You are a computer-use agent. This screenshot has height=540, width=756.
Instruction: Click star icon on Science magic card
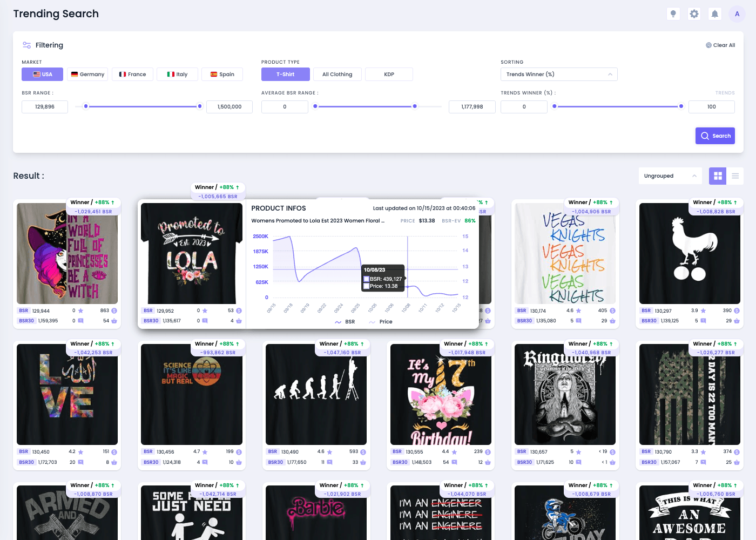click(205, 452)
